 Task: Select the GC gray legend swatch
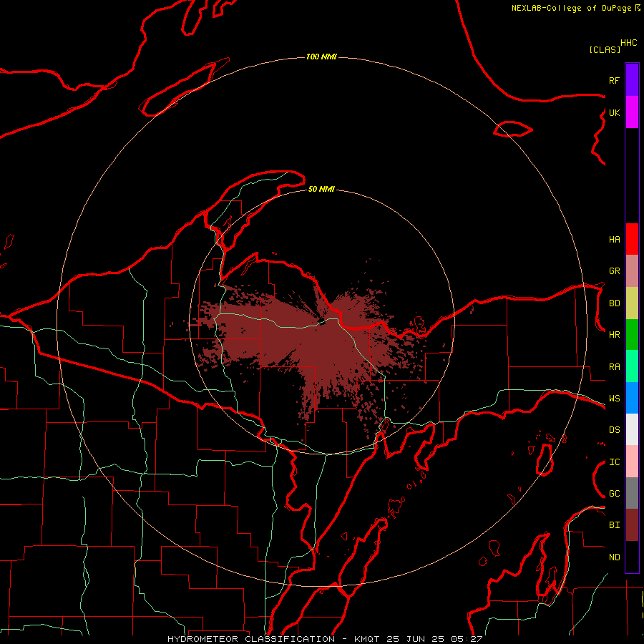click(632, 493)
